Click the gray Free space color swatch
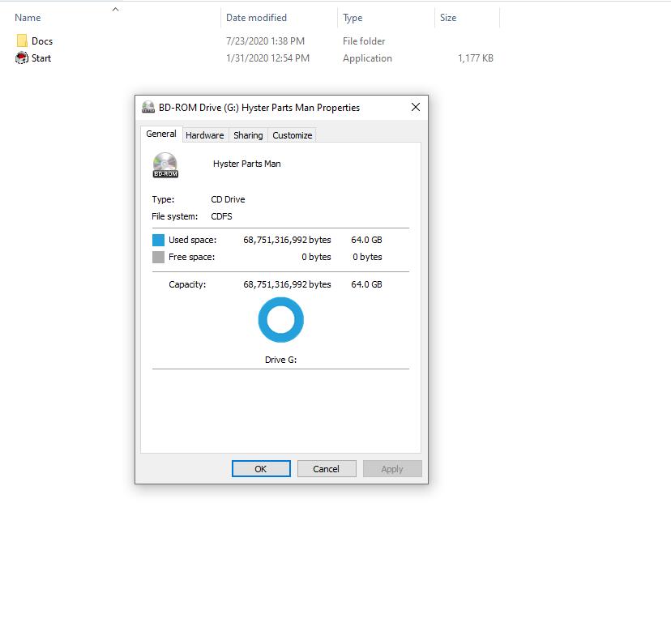671x644 pixels. [158, 257]
